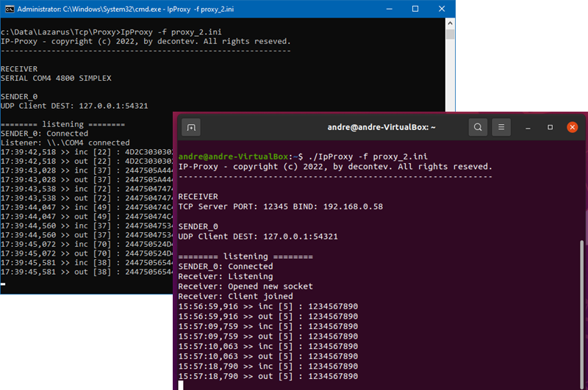Click the cmd window scrollbar up arrow
The height and width of the screenshot is (390, 588).
click(450, 24)
